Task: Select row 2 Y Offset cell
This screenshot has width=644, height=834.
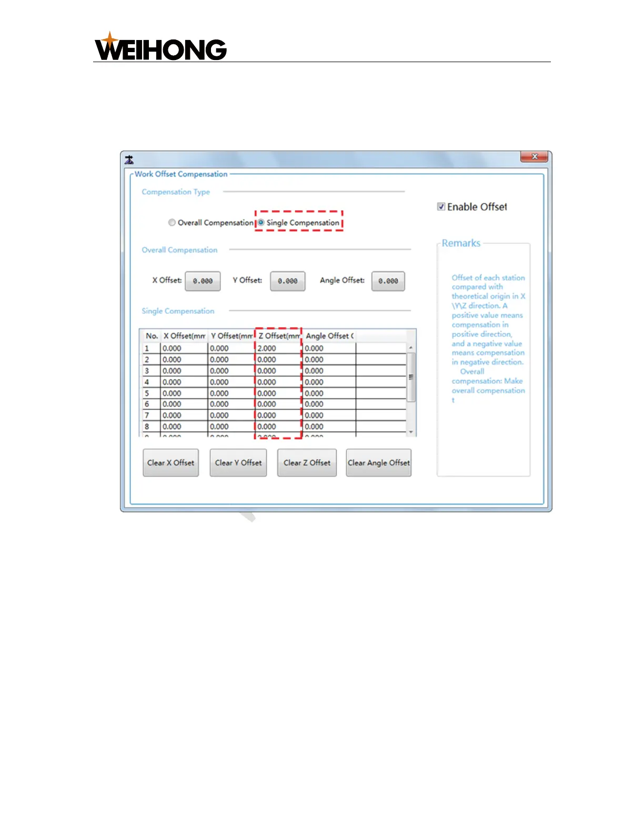Action: coord(232,360)
